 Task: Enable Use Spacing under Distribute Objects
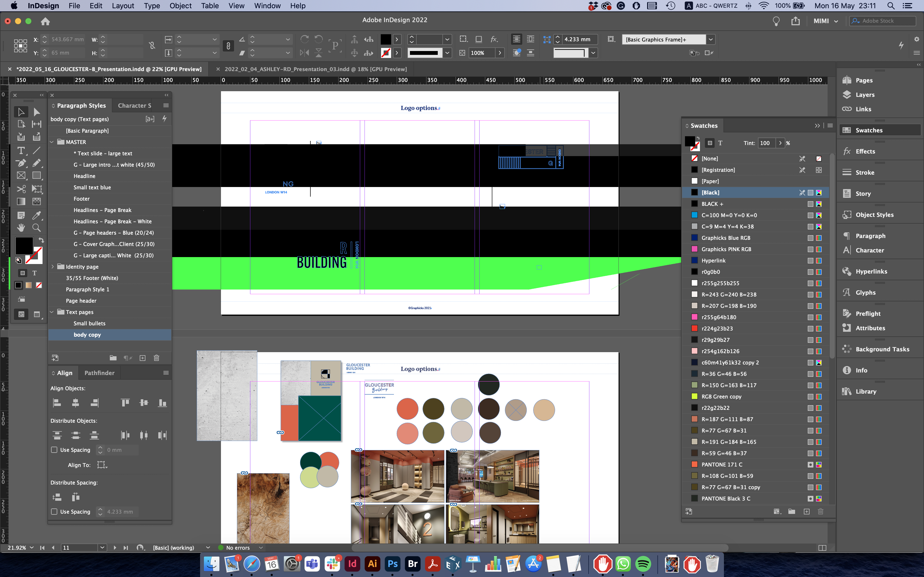click(x=54, y=449)
